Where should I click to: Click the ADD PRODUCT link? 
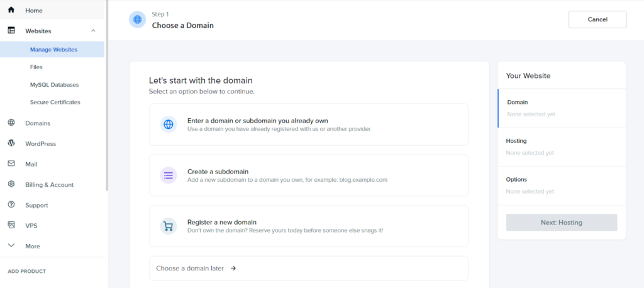[26, 271]
